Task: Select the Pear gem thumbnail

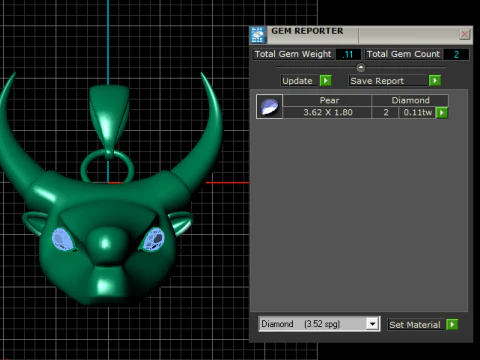Action: click(x=269, y=107)
